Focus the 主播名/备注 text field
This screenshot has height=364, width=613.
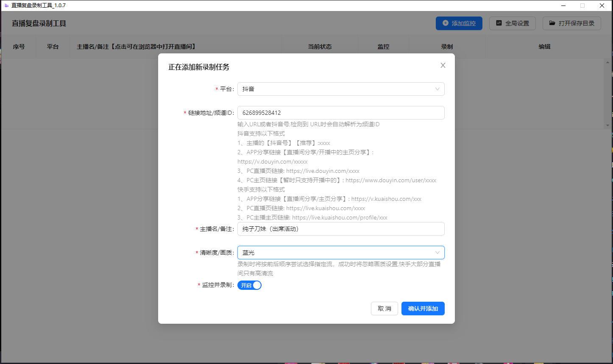point(340,229)
